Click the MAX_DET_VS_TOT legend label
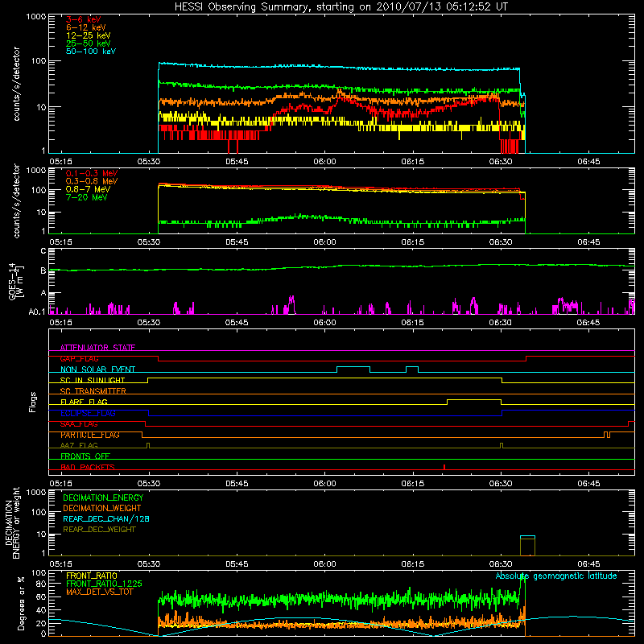This screenshot has height=644, width=644. [99, 592]
